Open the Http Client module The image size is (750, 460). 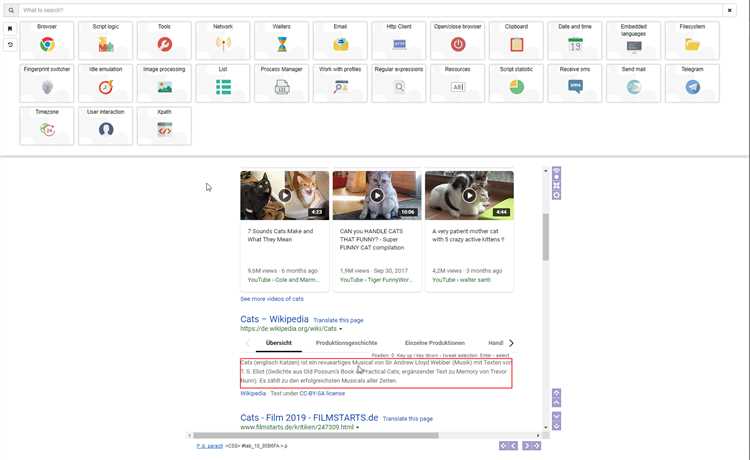click(x=399, y=40)
